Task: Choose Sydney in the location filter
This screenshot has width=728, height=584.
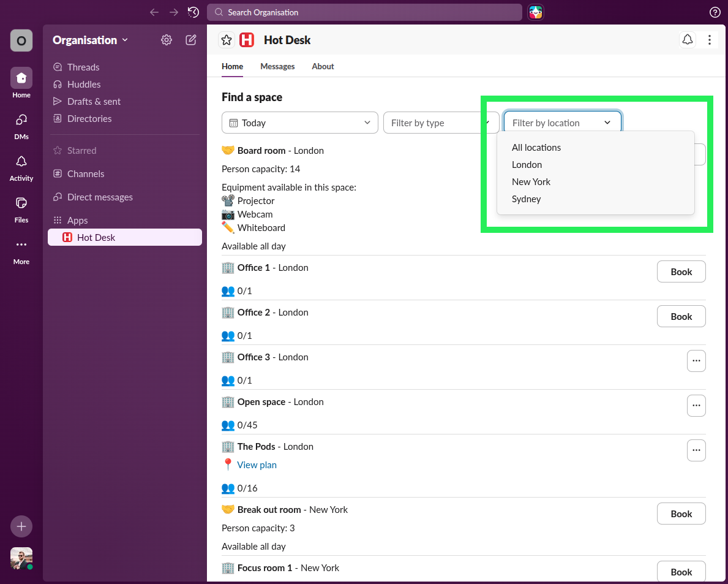Action: pyautogui.click(x=527, y=199)
